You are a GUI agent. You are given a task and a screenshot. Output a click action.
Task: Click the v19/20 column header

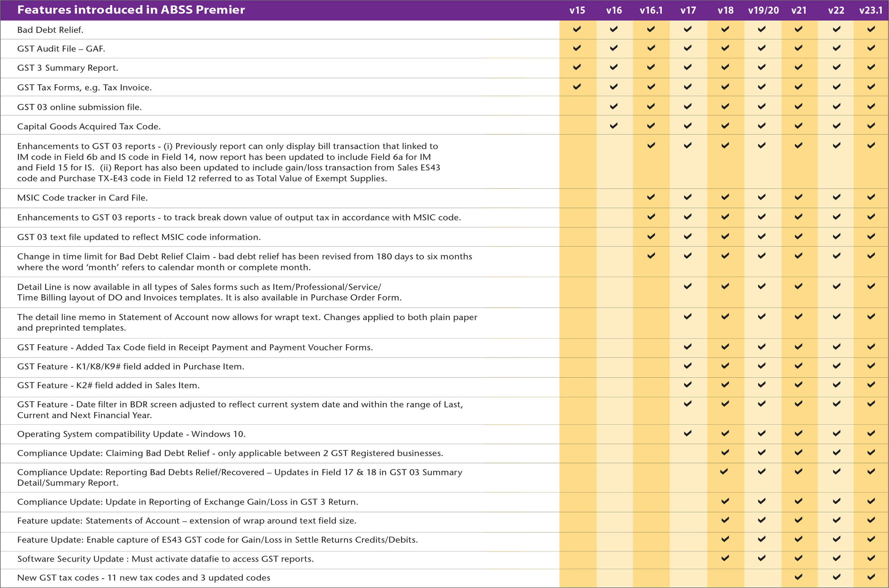click(x=763, y=11)
